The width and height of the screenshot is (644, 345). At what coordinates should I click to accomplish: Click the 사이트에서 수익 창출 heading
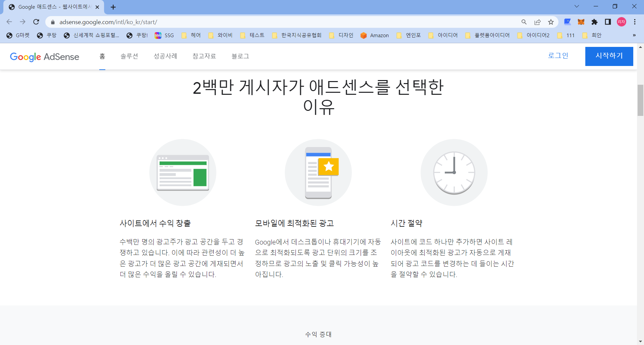tap(155, 223)
